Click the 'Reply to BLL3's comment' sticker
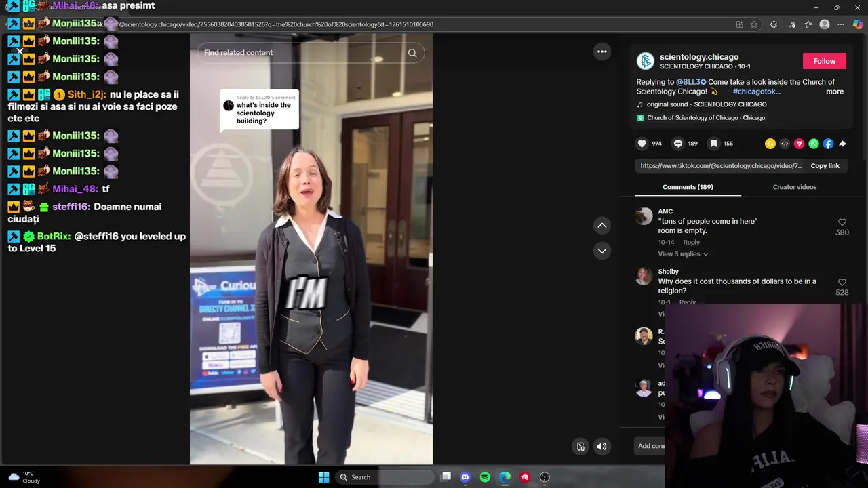 click(259, 110)
